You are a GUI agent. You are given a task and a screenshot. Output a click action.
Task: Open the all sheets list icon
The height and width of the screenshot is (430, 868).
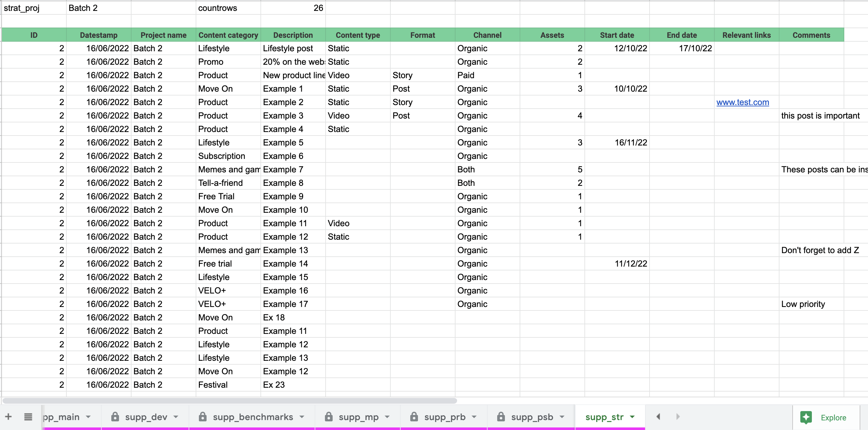(x=28, y=417)
